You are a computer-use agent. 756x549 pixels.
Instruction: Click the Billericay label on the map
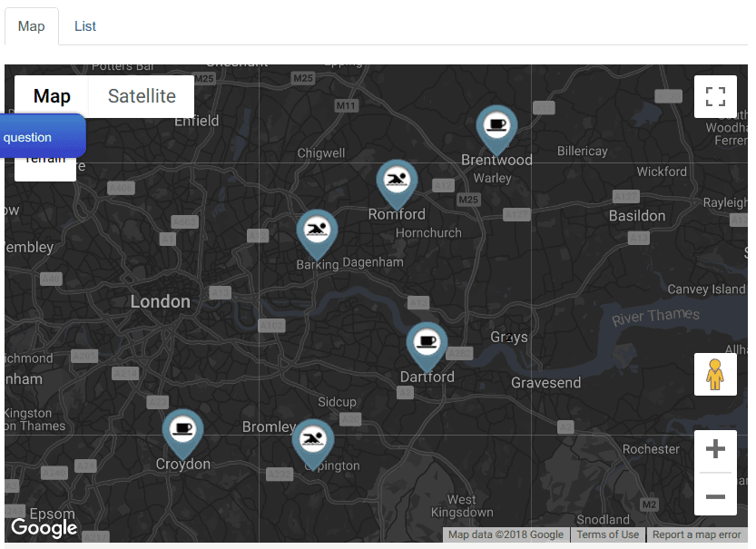pyautogui.click(x=583, y=151)
